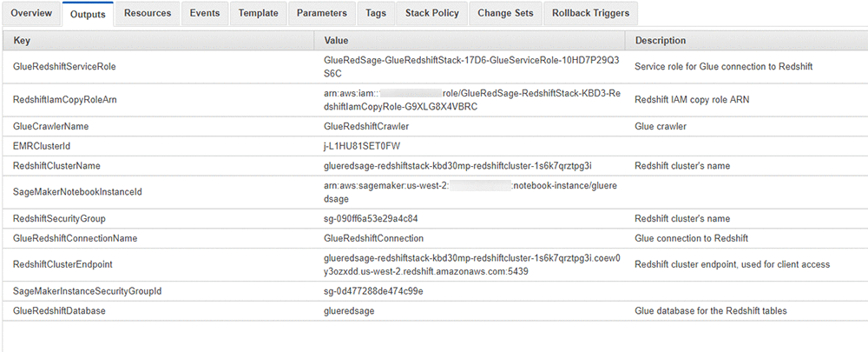Open the Tags tab
The width and height of the screenshot is (868, 352).
point(376,13)
